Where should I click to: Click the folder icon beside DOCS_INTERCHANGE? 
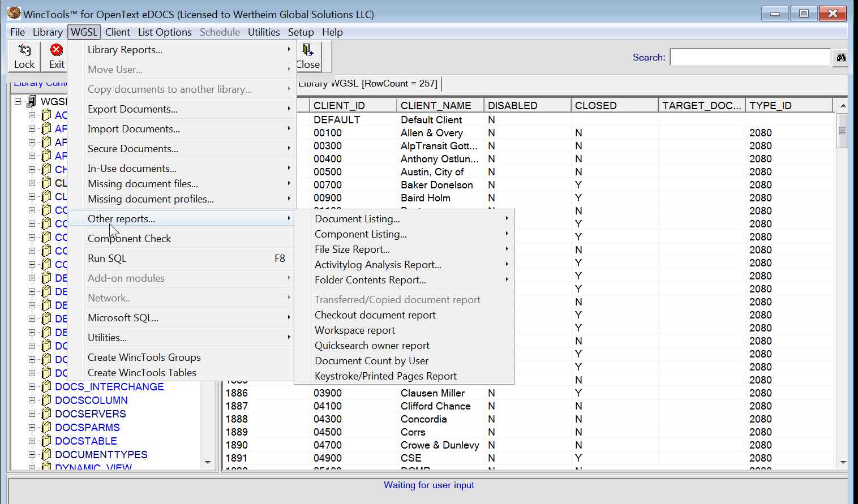tap(46, 387)
